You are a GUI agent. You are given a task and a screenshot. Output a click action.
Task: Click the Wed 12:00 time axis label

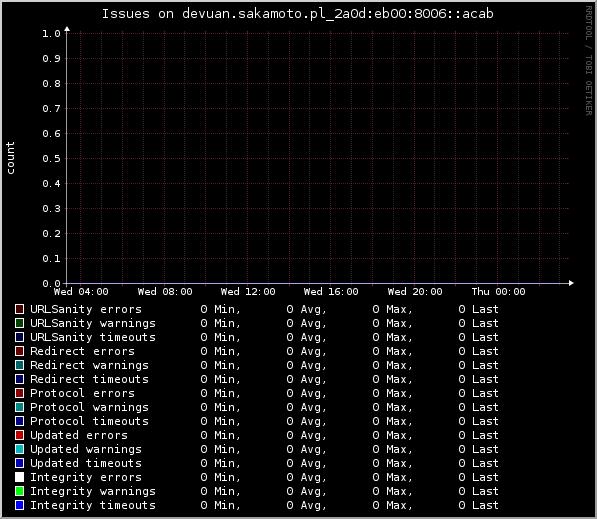248,292
